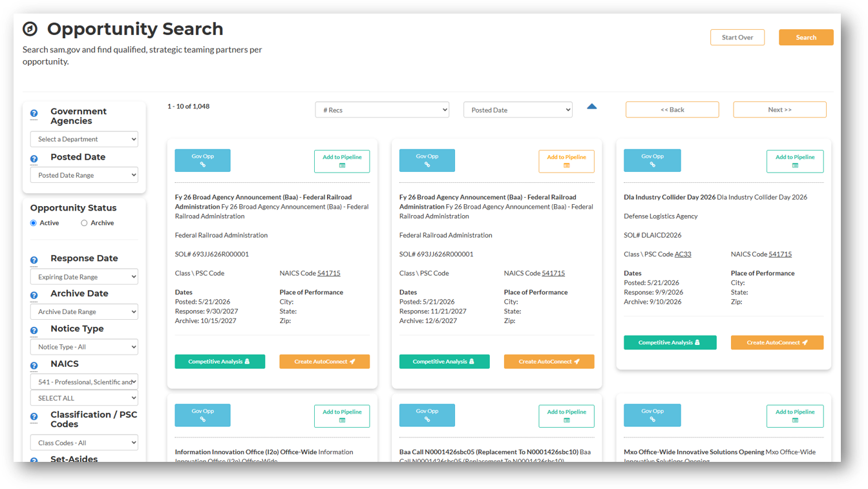The width and height of the screenshot is (868, 489).
Task: Open Gov Opp link on Response 9/30/2027 card
Action: (202, 160)
